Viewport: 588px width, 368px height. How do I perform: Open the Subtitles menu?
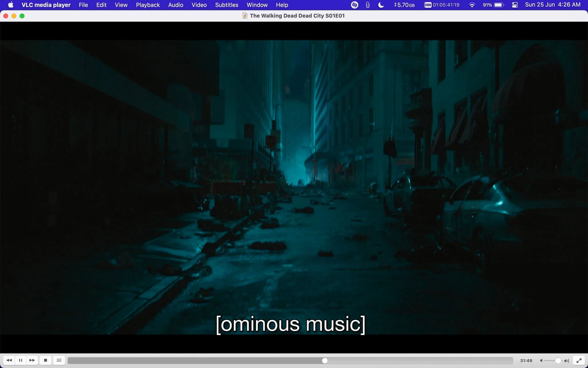pos(226,5)
